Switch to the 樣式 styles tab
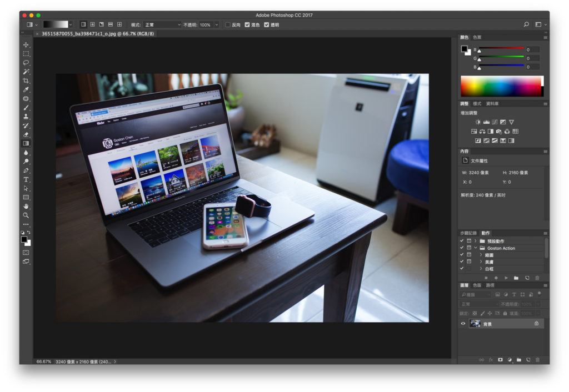Screen dimensions: 569x392 tap(477, 104)
